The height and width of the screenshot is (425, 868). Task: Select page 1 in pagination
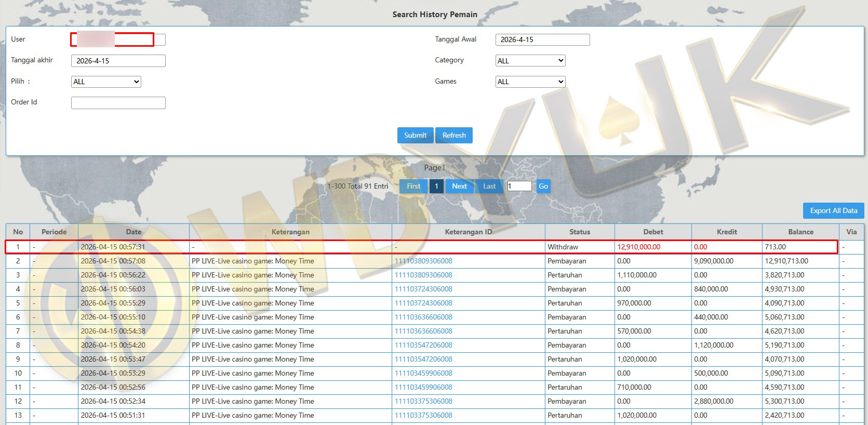[436, 186]
